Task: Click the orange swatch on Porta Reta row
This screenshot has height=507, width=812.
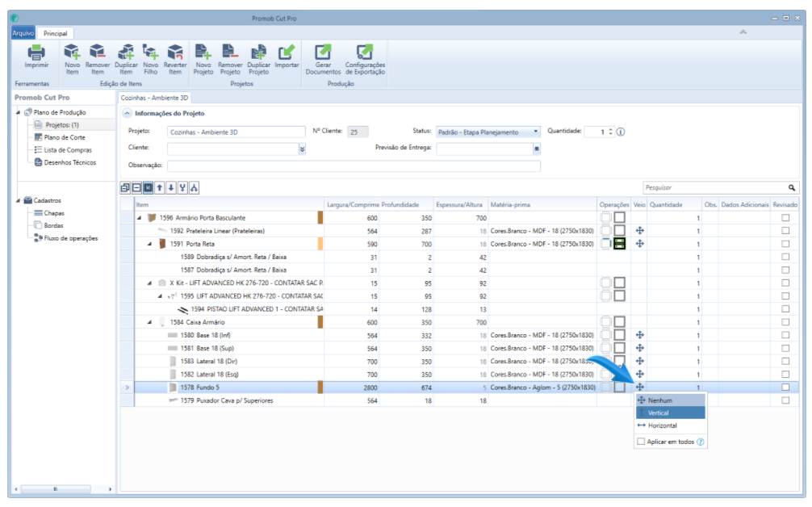Action: click(x=320, y=243)
